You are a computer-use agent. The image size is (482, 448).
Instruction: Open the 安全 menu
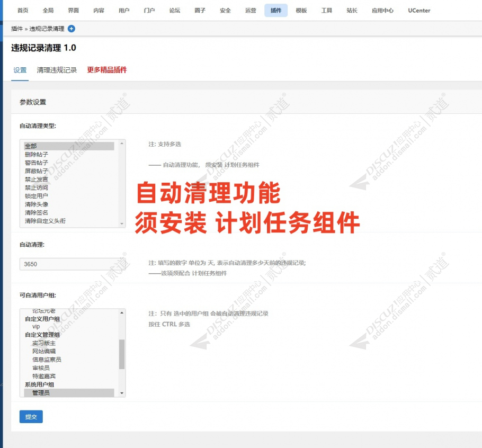click(225, 11)
